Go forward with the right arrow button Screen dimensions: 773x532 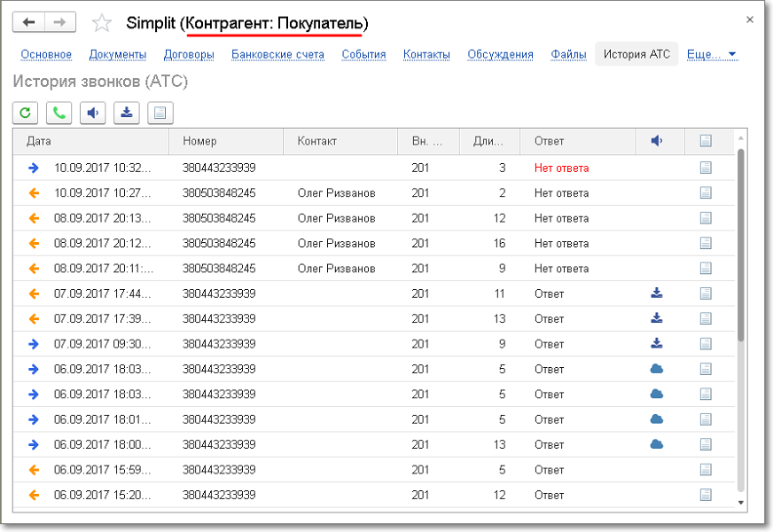[x=59, y=22]
